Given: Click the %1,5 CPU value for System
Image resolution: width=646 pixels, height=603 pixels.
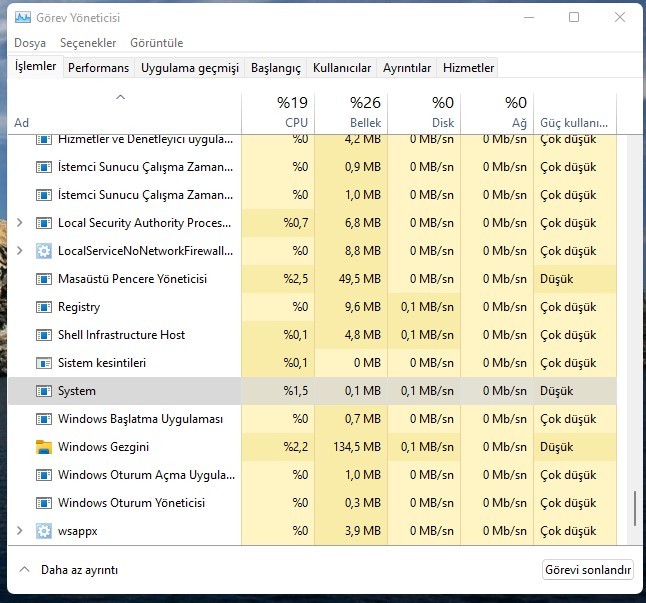Looking at the screenshot, I should [x=296, y=391].
